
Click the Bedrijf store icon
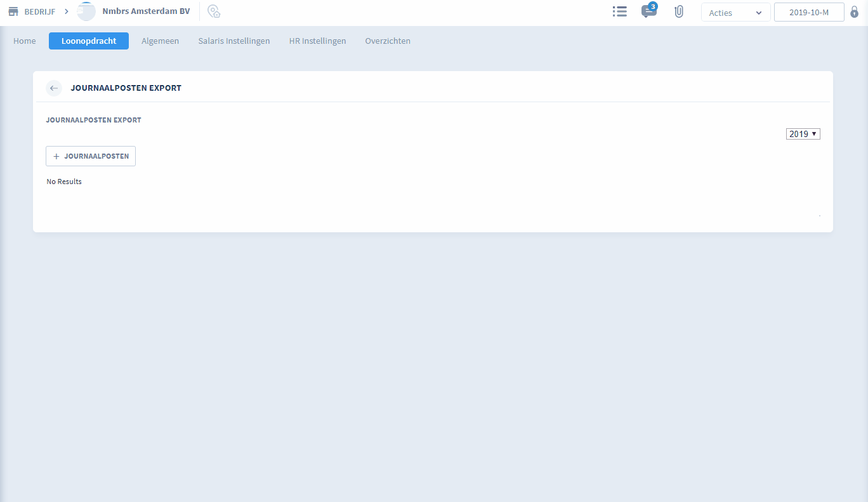coord(13,11)
